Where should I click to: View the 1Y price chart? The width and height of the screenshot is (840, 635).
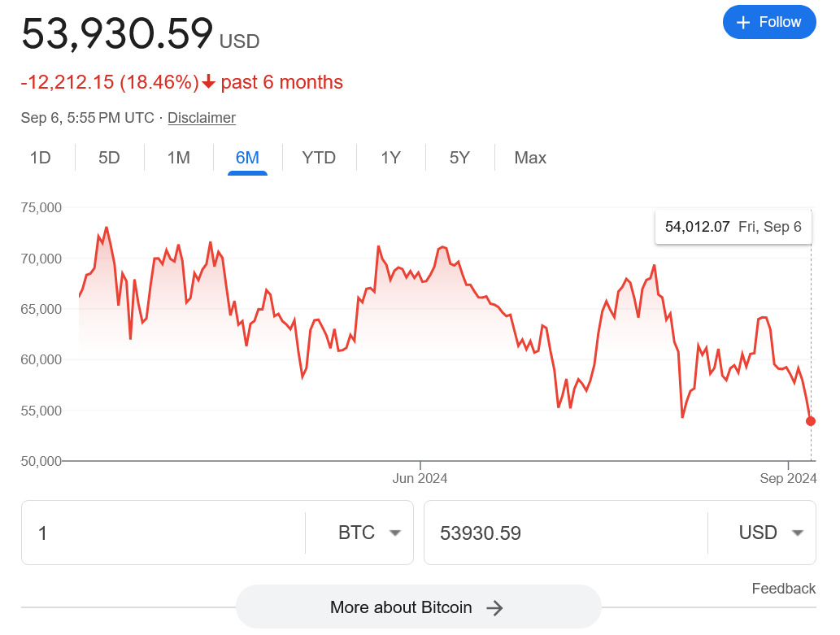tap(391, 158)
